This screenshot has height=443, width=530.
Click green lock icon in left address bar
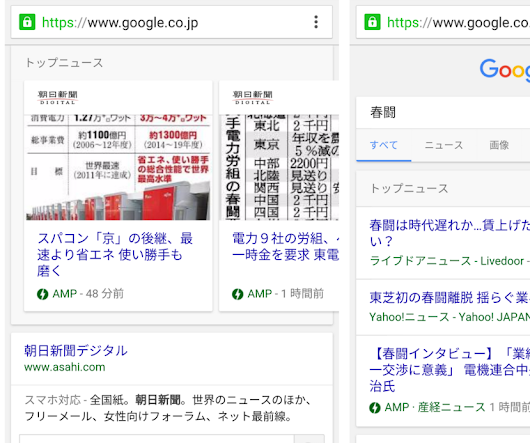click(27, 22)
